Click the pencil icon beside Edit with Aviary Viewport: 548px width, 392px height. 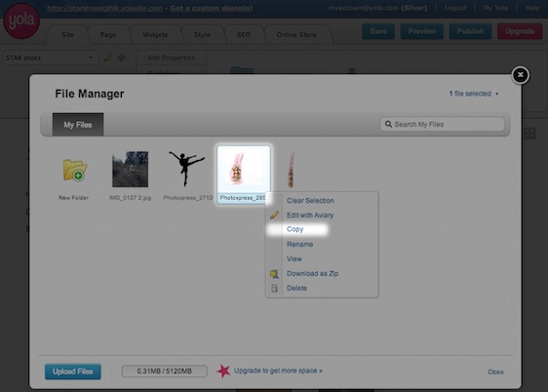275,215
